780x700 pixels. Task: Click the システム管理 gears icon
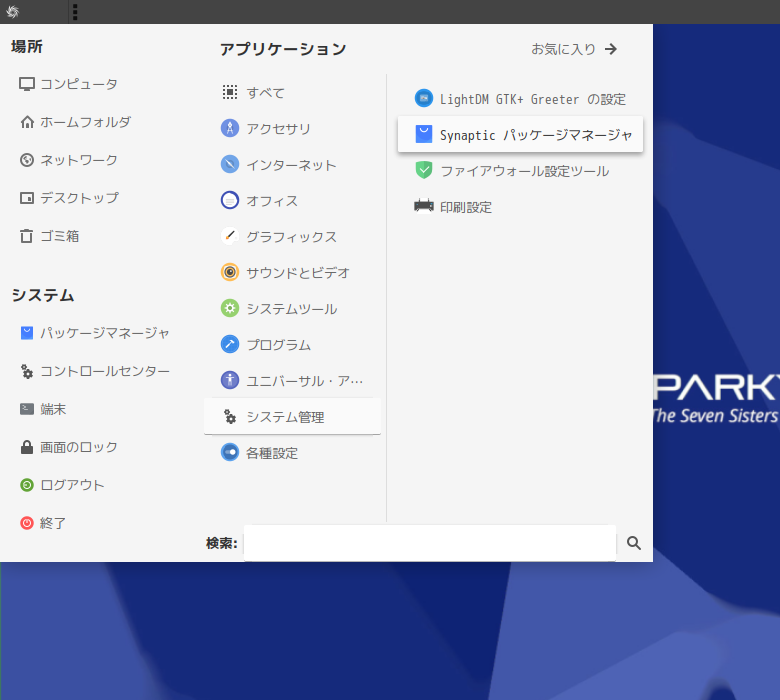click(x=230, y=416)
